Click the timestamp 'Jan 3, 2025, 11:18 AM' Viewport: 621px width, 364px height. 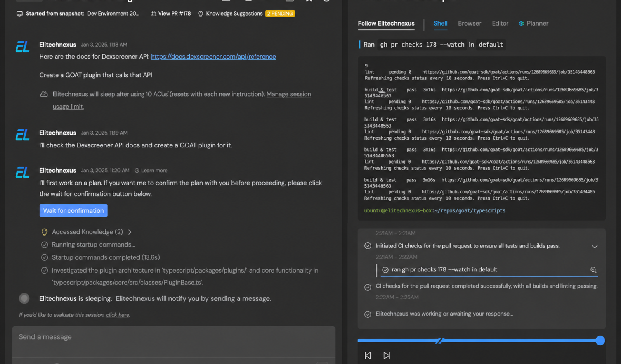[x=104, y=45]
